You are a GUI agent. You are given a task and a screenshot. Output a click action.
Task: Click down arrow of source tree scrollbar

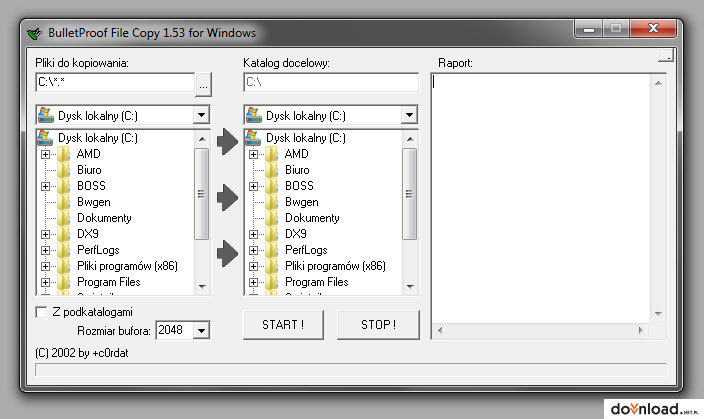pyautogui.click(x=202, y=287)
